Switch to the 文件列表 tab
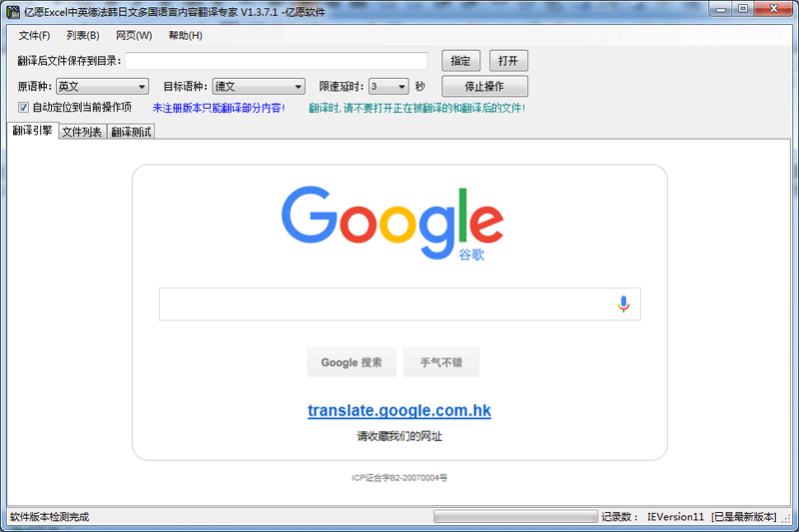Viewport: 799px width, 532px height. [82, 132]
